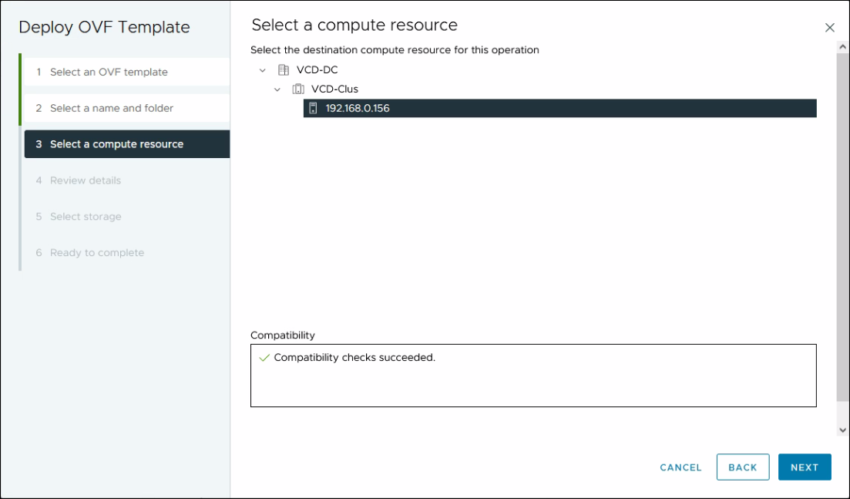The width and height of the screenshot is (850, 499).
Task: Click the scrollbar up arrow
Action: click(x=842, y=48)
